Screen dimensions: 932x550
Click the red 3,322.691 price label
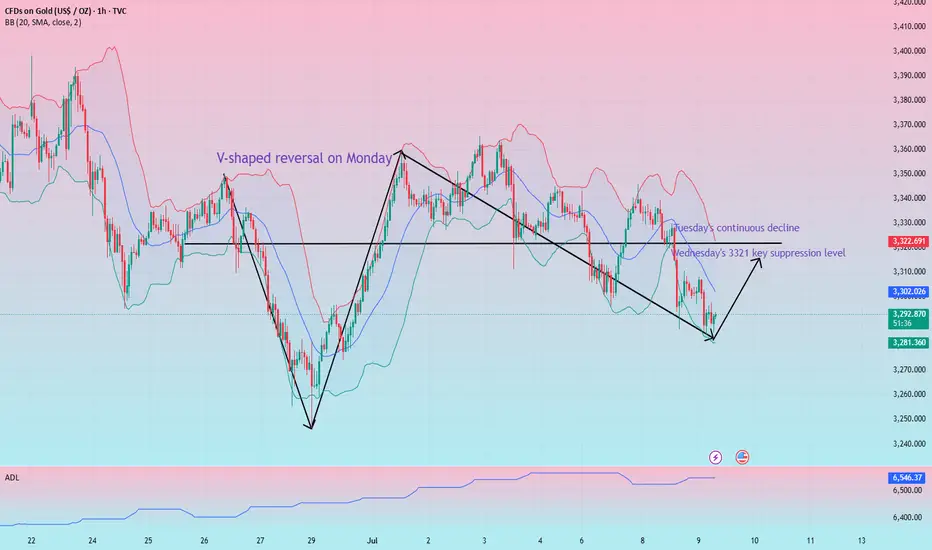[909, 241]
